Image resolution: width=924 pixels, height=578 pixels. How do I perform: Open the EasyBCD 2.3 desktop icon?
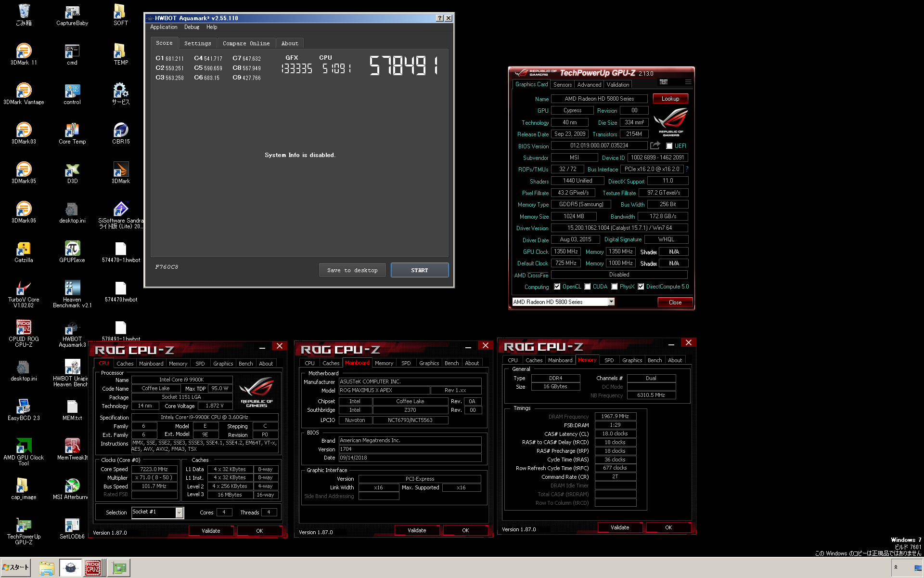click(x=24, y=409)
